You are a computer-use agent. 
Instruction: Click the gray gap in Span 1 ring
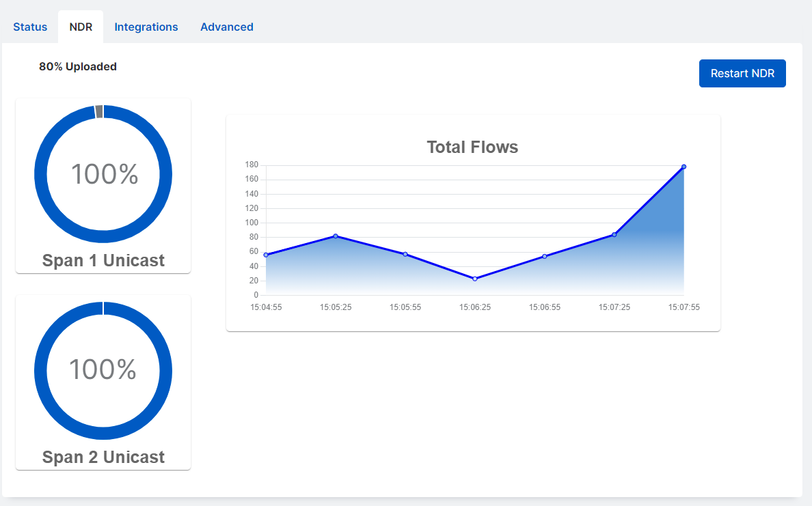pos(103,110)
